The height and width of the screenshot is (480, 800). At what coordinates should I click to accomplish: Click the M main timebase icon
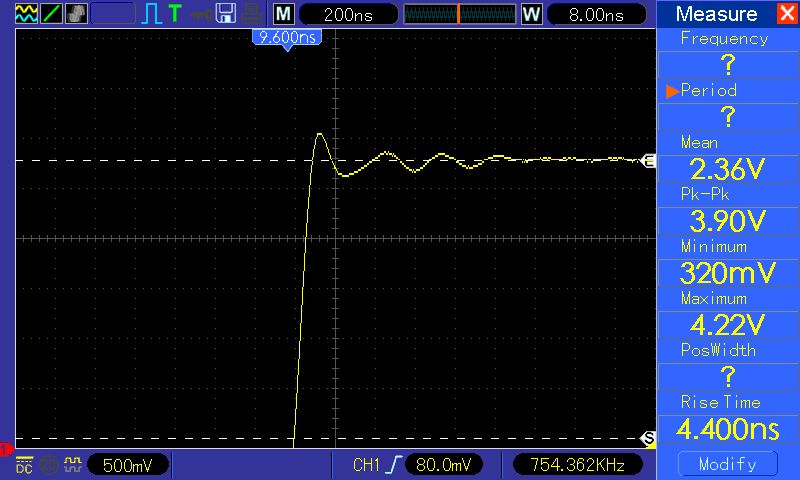click(x=284, y=14)
